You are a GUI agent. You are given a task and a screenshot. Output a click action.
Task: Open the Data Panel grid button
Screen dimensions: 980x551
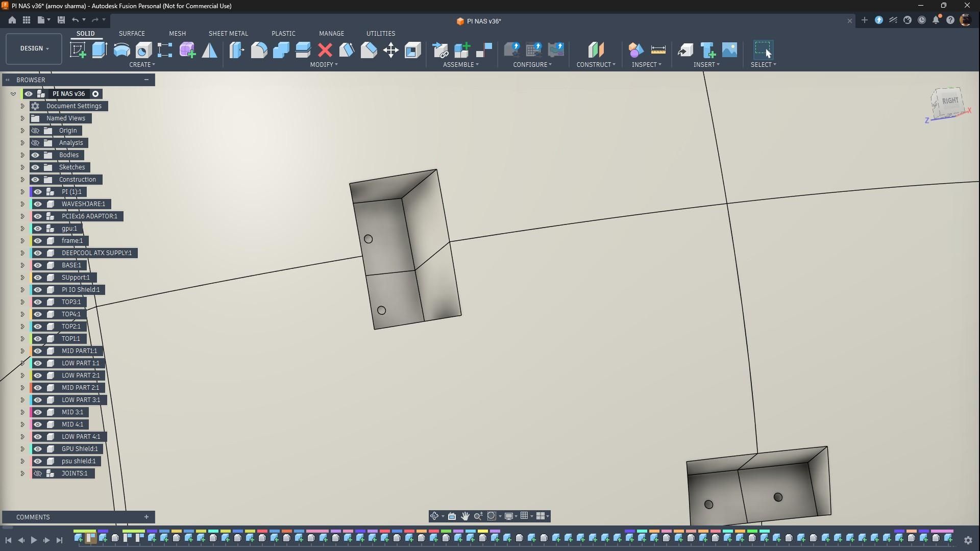click(27, 20)
